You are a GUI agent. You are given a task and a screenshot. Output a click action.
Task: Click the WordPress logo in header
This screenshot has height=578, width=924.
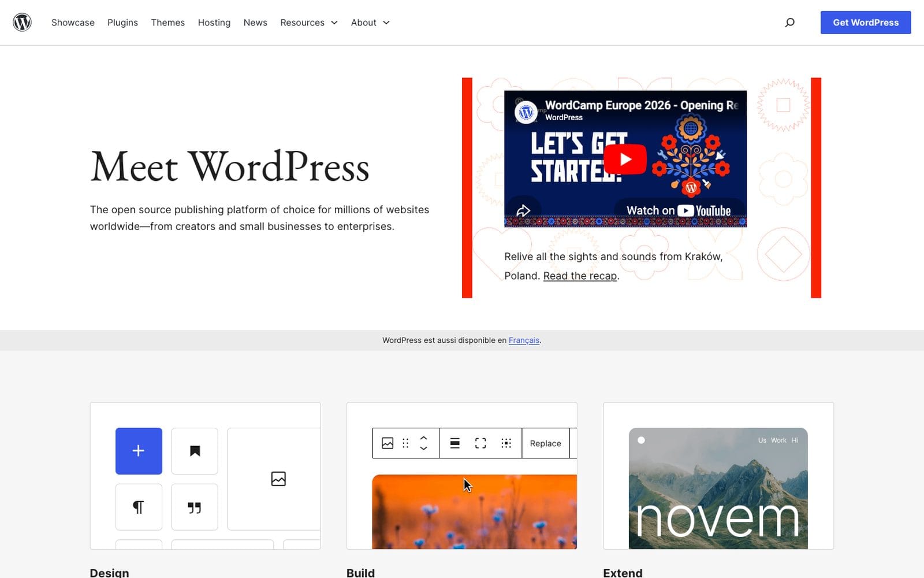[22, 23]
